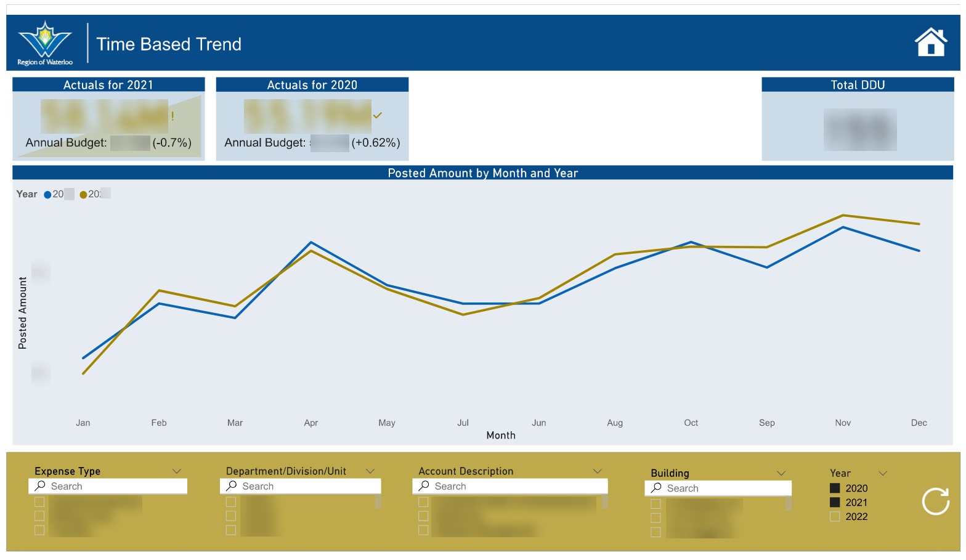Click the magnifier icon in Department/Division/Unit search
Image resolution: width=966 pixels, height=560 pixels.
[x=232, y=486]
